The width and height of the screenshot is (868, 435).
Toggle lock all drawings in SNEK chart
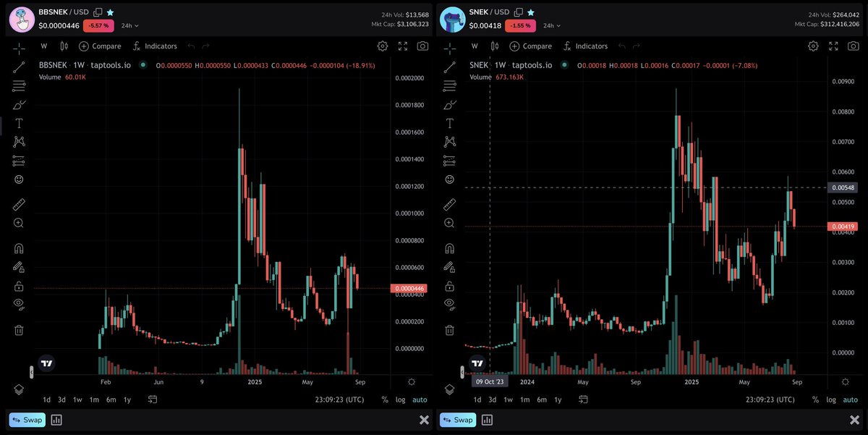449,286
